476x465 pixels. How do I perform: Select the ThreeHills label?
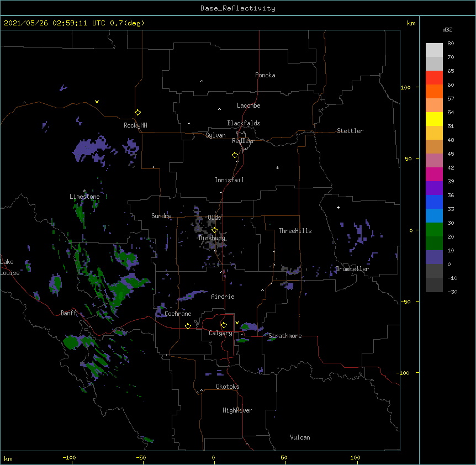[x=295, y=231]
